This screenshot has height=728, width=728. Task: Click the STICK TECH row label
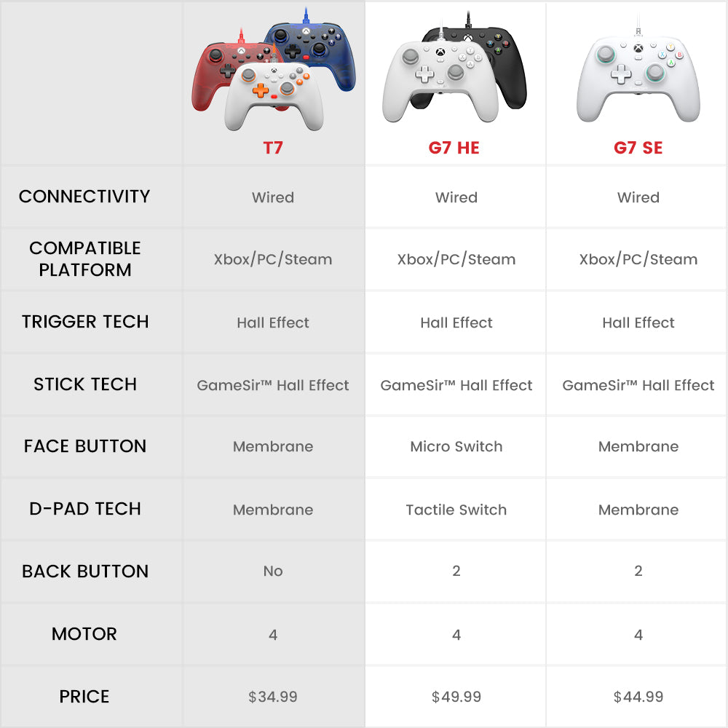pos(85,384)
